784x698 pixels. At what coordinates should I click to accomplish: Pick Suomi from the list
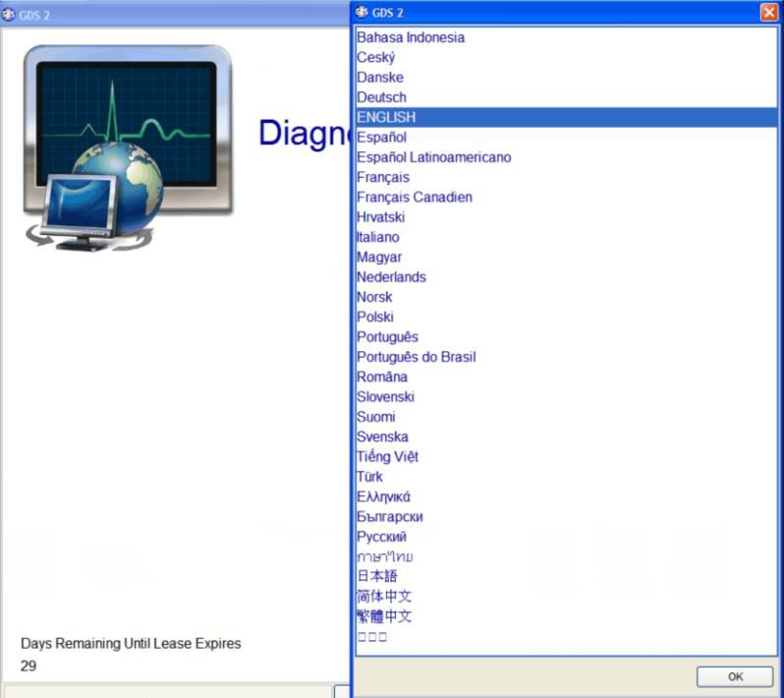[566, 417]
